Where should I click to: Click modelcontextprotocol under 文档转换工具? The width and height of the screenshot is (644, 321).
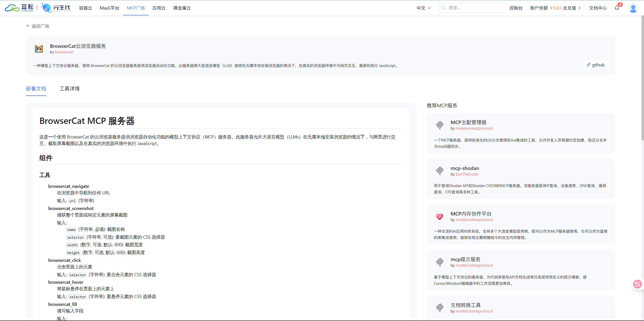click(x=474, y=311)
